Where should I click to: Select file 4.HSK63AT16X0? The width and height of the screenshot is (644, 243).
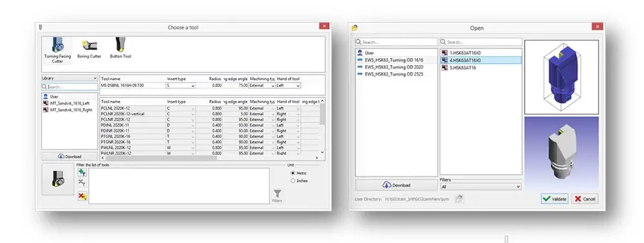480,60
